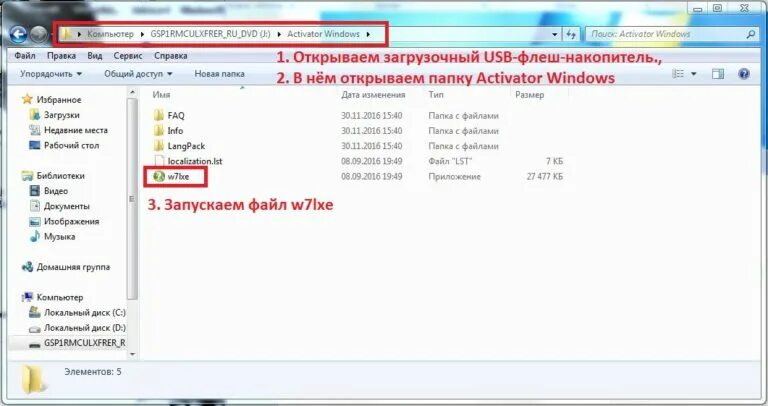Click the blue help icon
The height and width of the screenshot is (406, 768).
pos(744,74)
